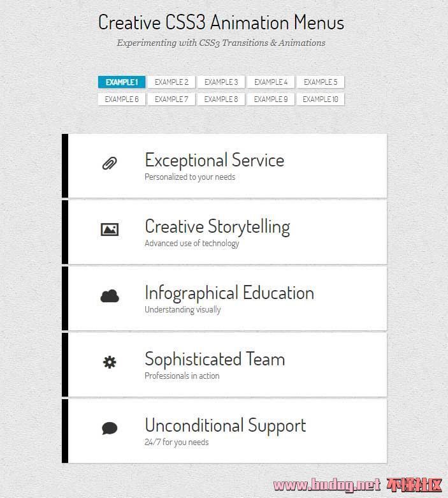Switch to the Example 6 tab
Screen dimensions: 448x498
tap(122, 99)
